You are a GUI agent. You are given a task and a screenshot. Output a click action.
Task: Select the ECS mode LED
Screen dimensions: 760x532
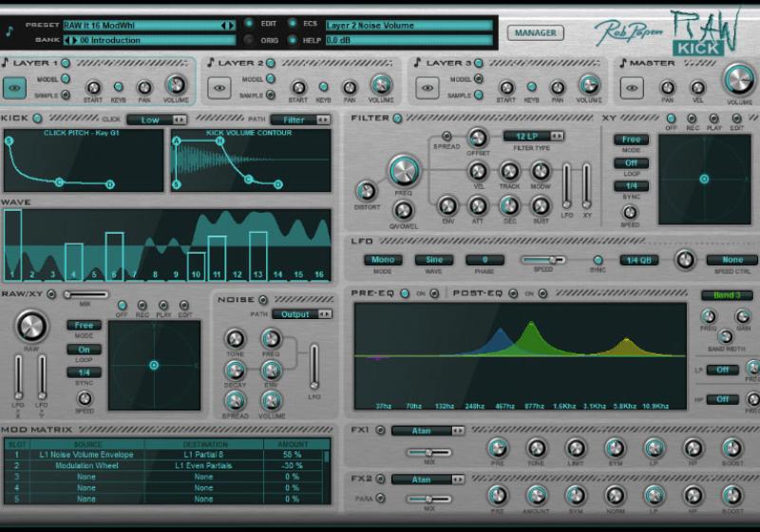click(293, 23)
